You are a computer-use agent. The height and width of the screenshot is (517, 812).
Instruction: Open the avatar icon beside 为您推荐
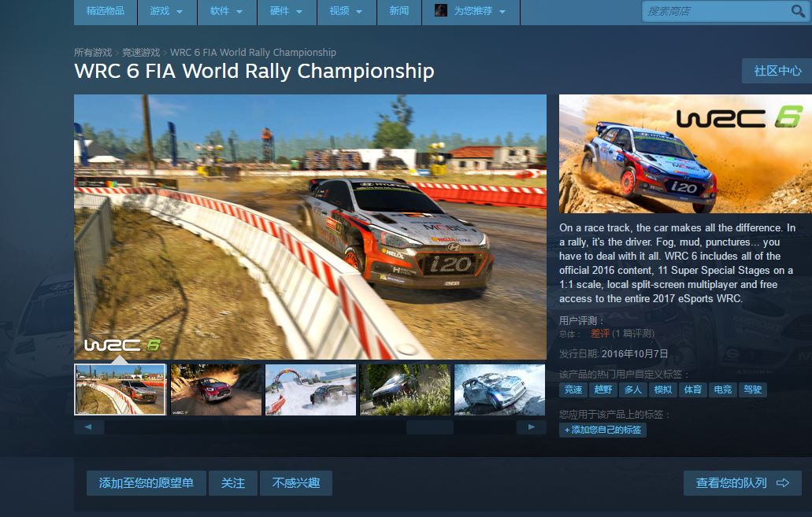point(441,10)
